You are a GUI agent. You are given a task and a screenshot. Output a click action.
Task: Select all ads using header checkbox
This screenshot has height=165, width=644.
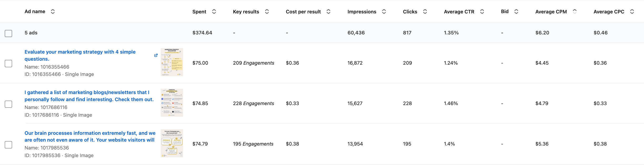click(9, 33)
